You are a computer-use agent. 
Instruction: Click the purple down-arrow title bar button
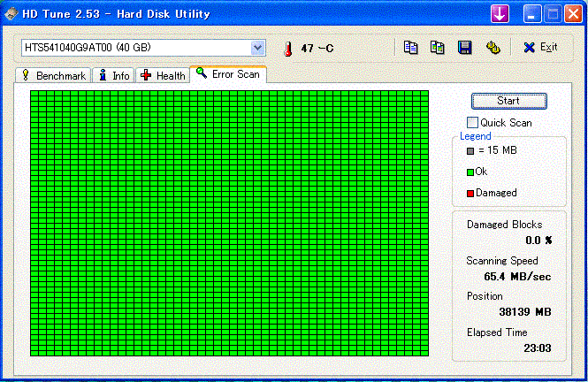click(500, 13)
